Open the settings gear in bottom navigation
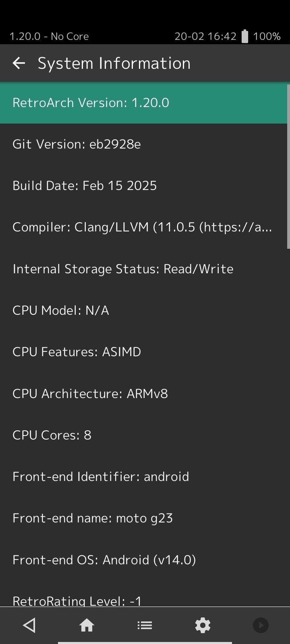The height and width of the screenshot is (644, 290). coord(203,625)
